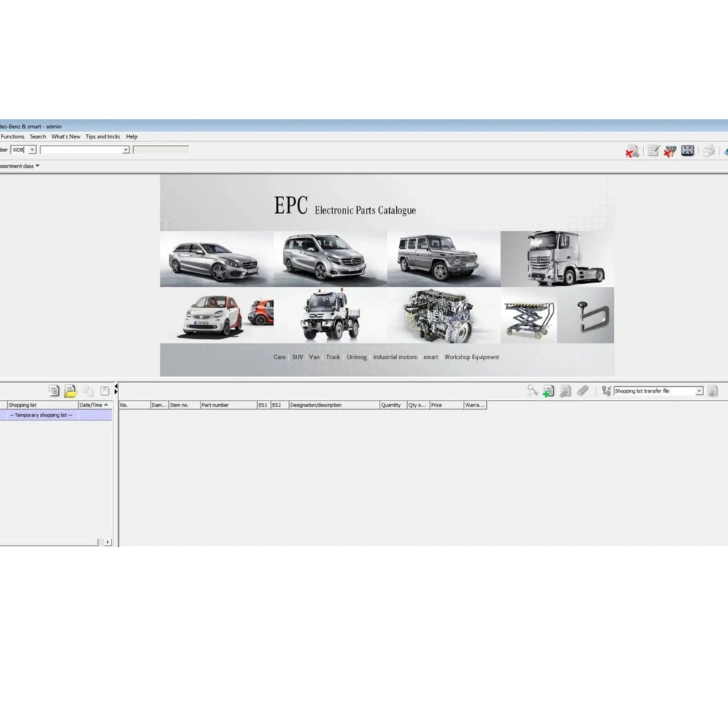The width and height of the screenshot is (728, 728).
Task: Open the vehicle number combo box arrow
Action: click(x=125, y=150)
